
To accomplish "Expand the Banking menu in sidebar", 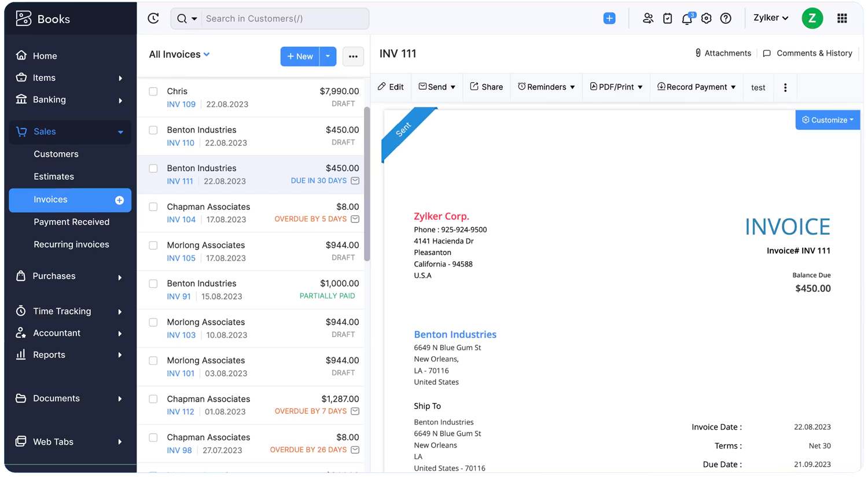I will click(120, 101).
